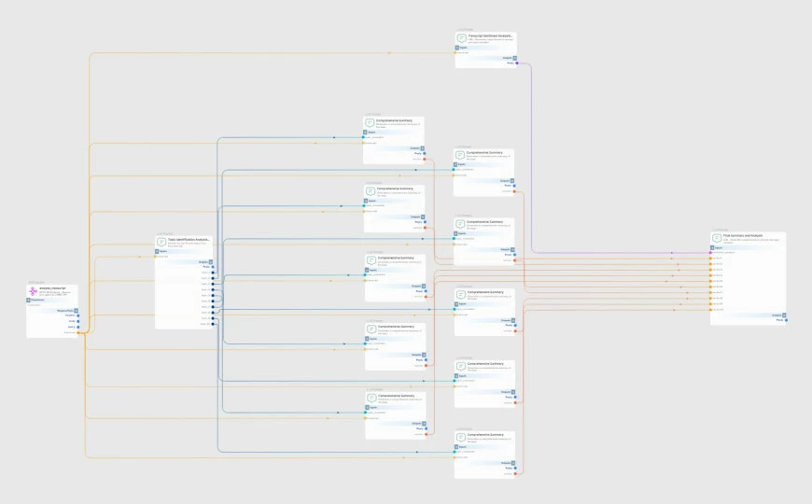Select the Topic Identification Analysis node title
This screenshot has height=504, width=812.
189,239
